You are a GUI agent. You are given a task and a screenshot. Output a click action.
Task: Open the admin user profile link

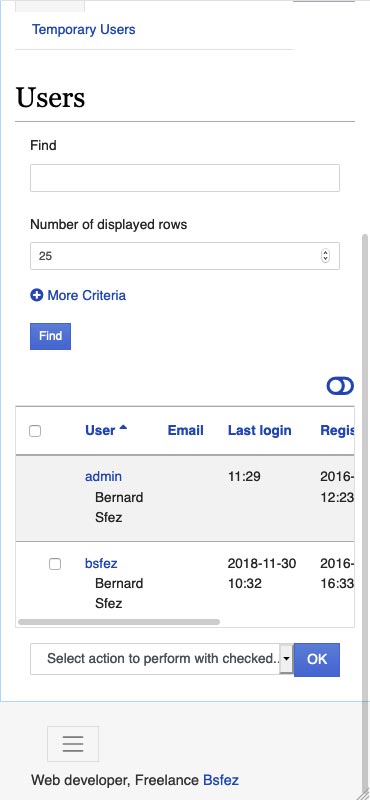point(103,477)
